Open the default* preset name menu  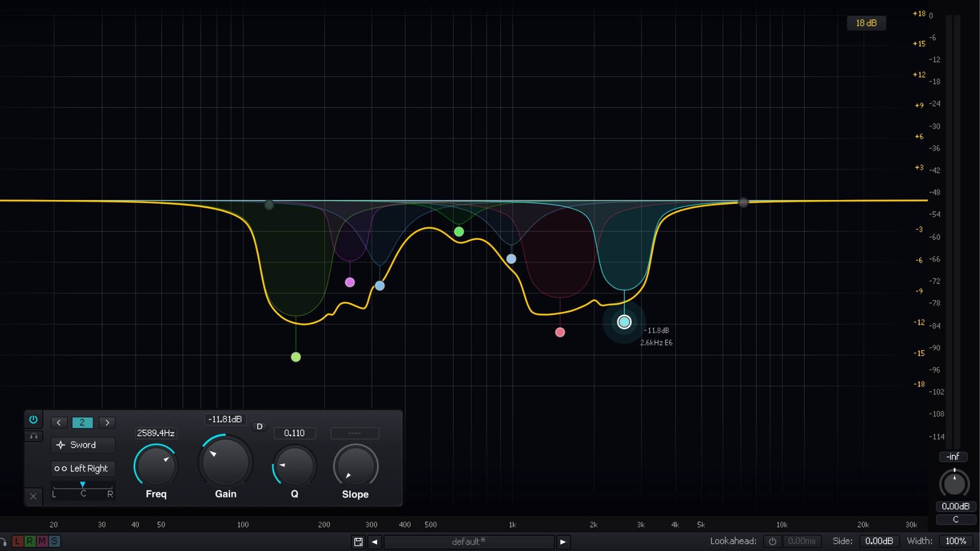[x=469, y=542]
